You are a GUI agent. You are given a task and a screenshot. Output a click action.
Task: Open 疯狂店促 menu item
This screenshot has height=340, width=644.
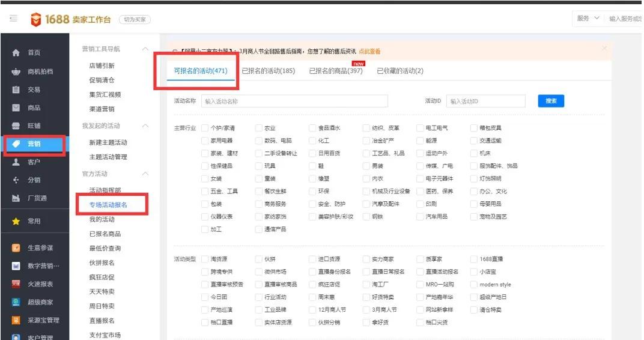coord(102,277)
